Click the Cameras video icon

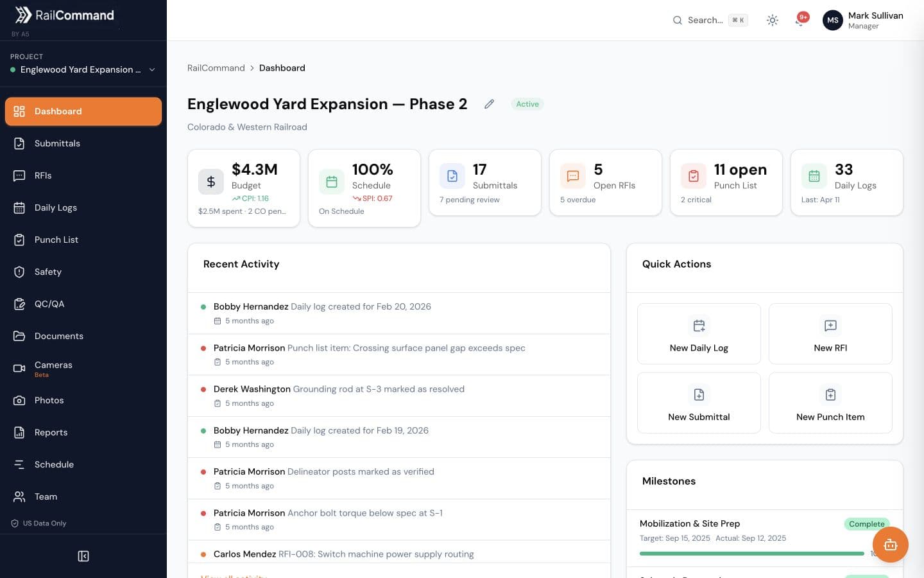click(19, 368)
